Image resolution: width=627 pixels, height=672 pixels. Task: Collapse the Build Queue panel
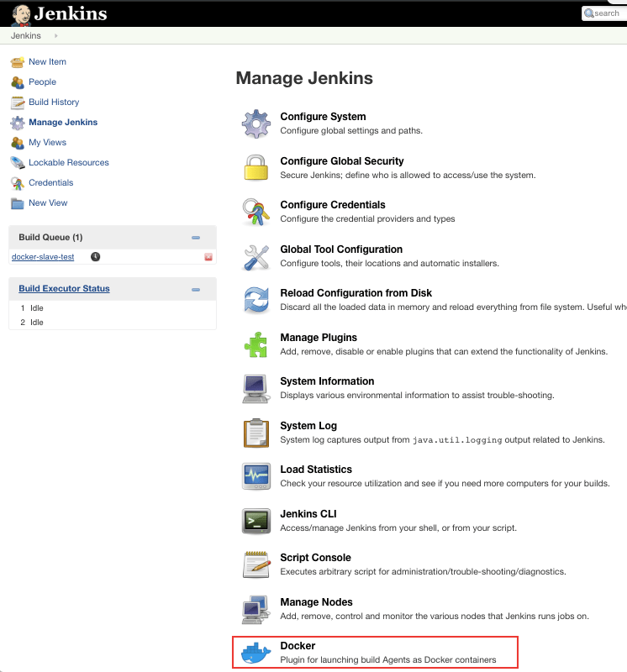tap(196, 238)
